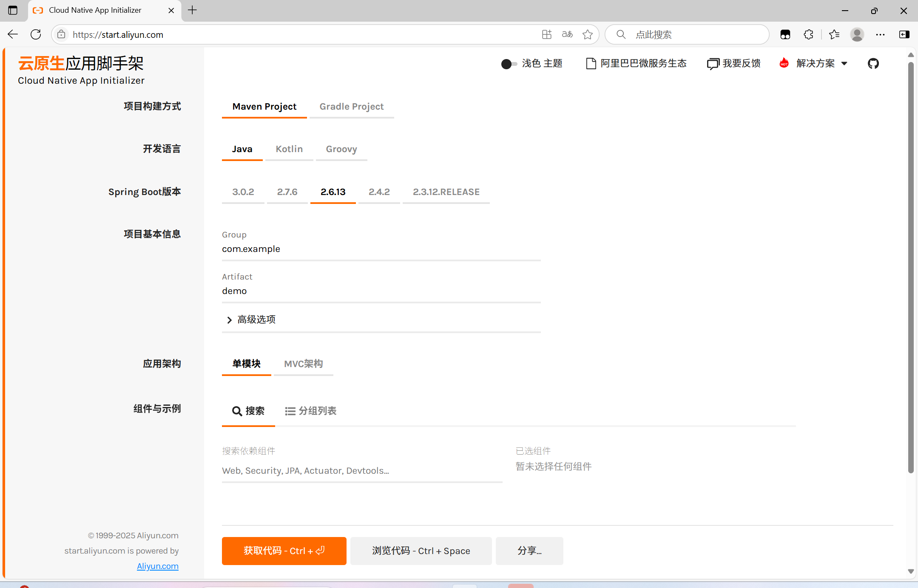Click the group list icon
This screenshot has width=918, height=588.
click(290, 411)
